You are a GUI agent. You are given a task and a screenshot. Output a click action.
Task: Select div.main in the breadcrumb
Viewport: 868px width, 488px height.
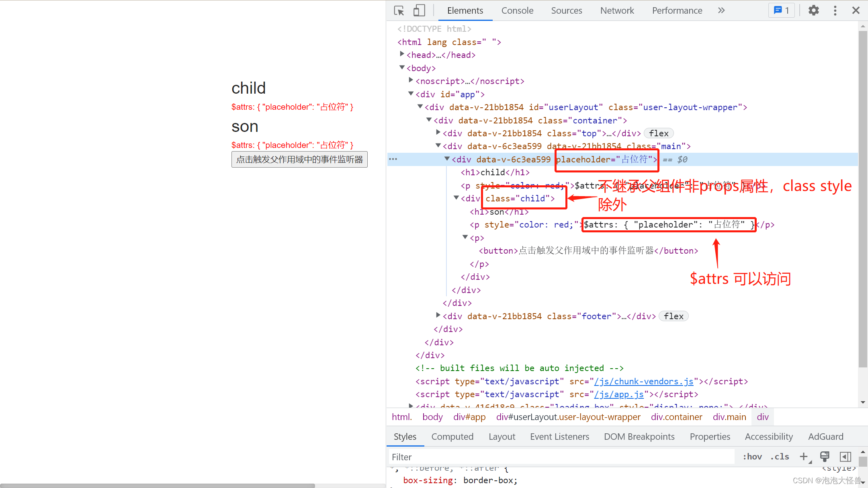pyautogui.click(x=729, y=417)
